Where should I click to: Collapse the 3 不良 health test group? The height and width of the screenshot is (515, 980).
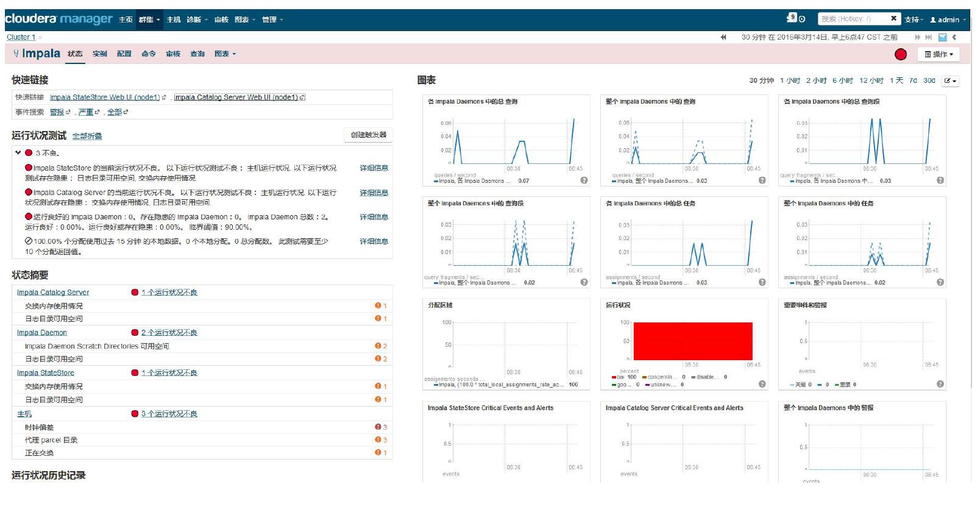coord(18,153)
